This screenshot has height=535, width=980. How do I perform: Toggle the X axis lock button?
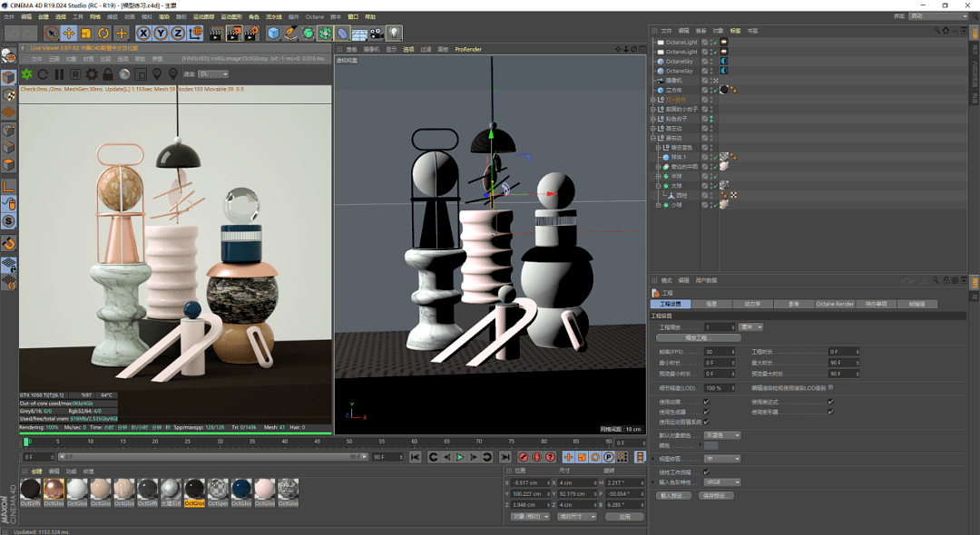(x=143, y=33)
